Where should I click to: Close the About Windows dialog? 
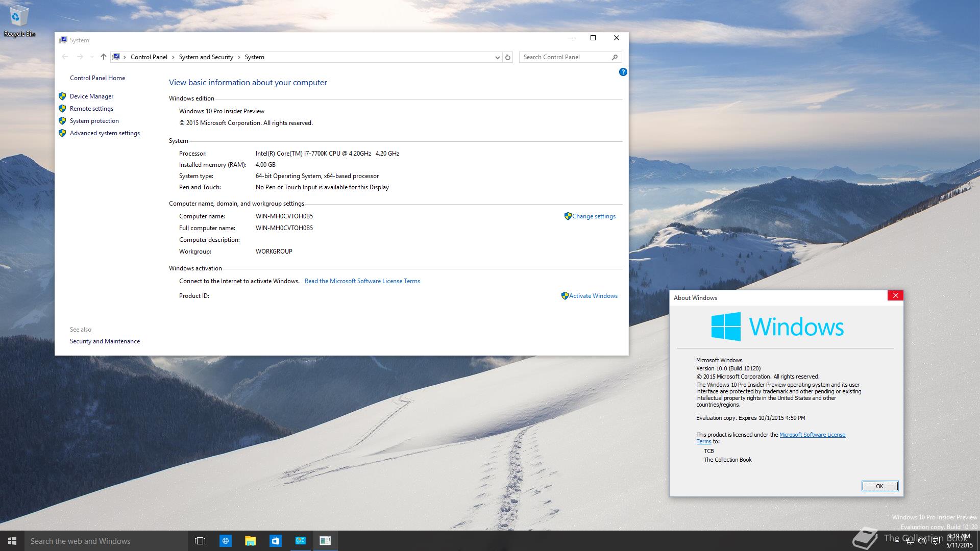pos(895,295)
